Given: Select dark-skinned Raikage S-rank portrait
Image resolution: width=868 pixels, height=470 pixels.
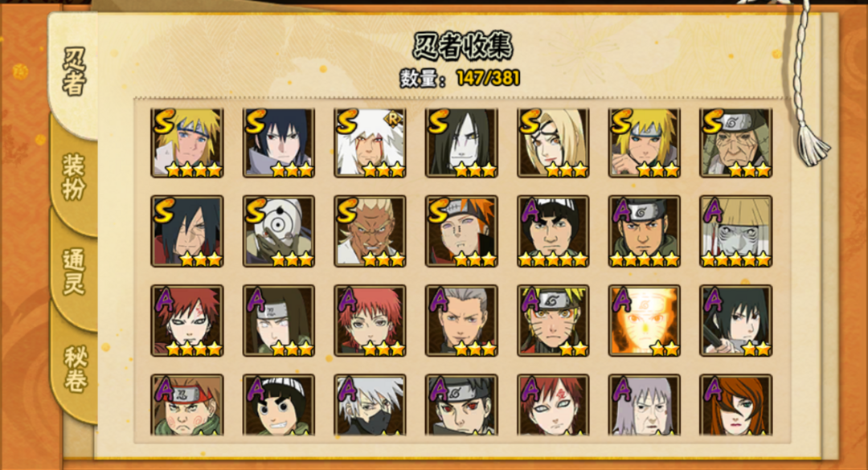Looking at the screenshot, I should (x=370, y=231).
